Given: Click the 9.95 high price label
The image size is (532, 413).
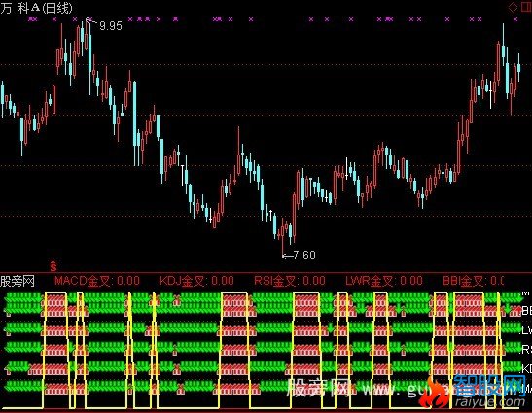Looking at the screenshot, I should 111,26.
